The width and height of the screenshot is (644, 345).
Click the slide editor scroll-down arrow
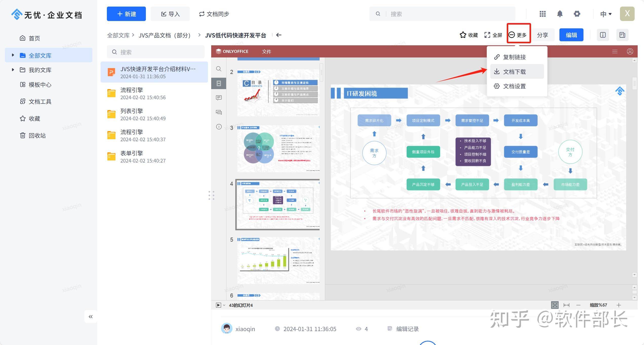pos(635,275)
